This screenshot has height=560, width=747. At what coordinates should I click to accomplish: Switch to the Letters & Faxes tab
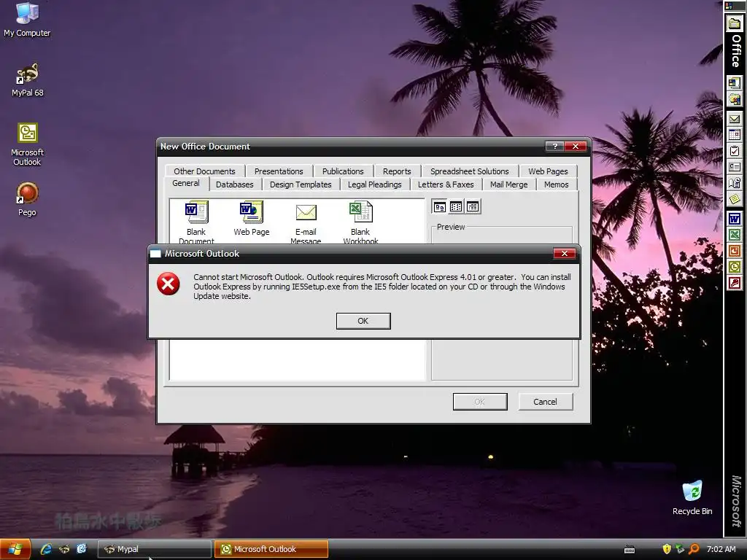[x=446, y=184]
